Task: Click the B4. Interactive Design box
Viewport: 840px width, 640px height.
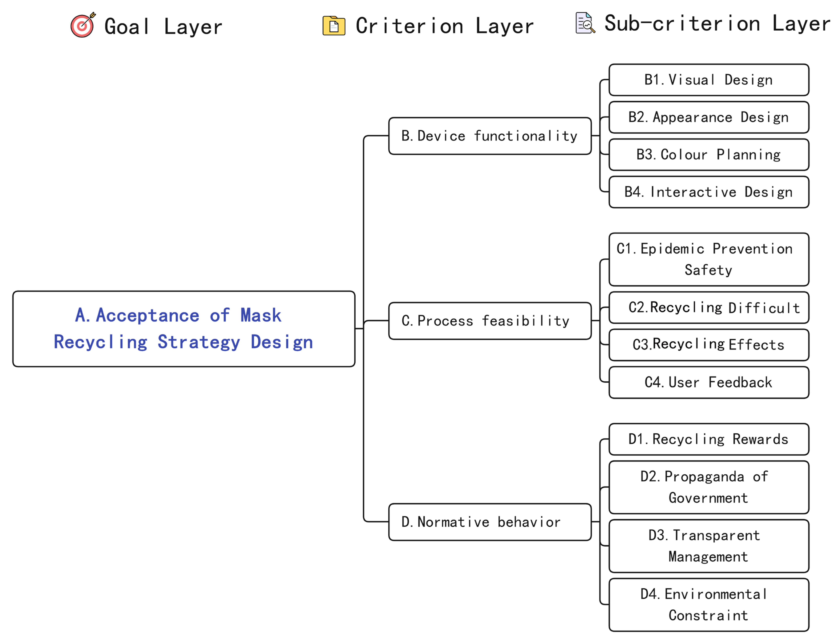Action: pyautogui.click(x=709, y=192)
